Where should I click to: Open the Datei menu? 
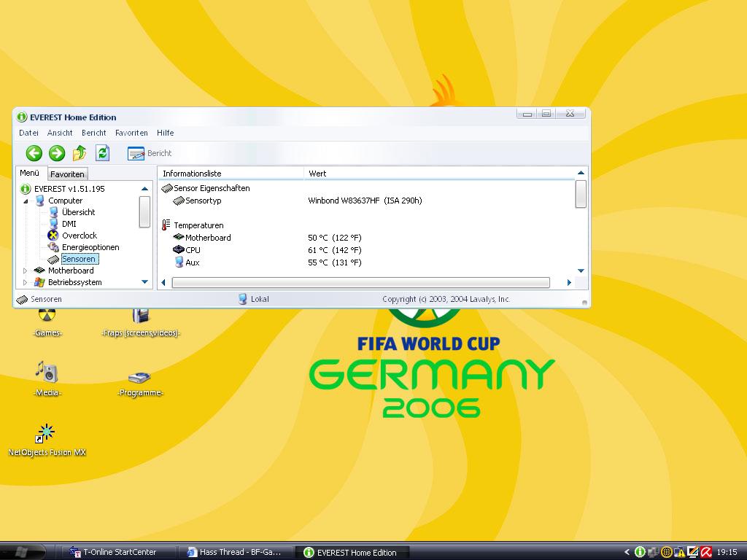pyautogui.click(x=28, y=133)
